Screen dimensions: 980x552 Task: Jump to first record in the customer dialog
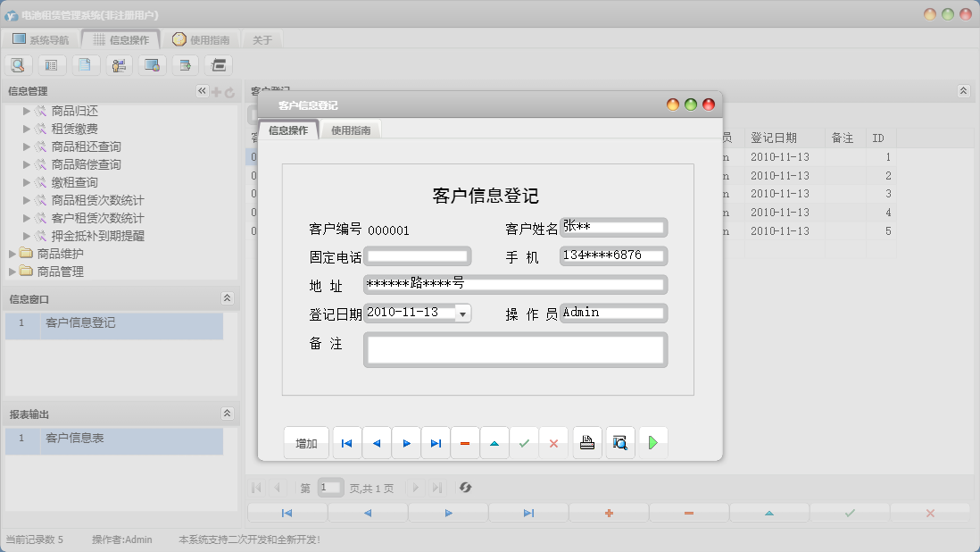pyautogui.click(x=347, y=443)
